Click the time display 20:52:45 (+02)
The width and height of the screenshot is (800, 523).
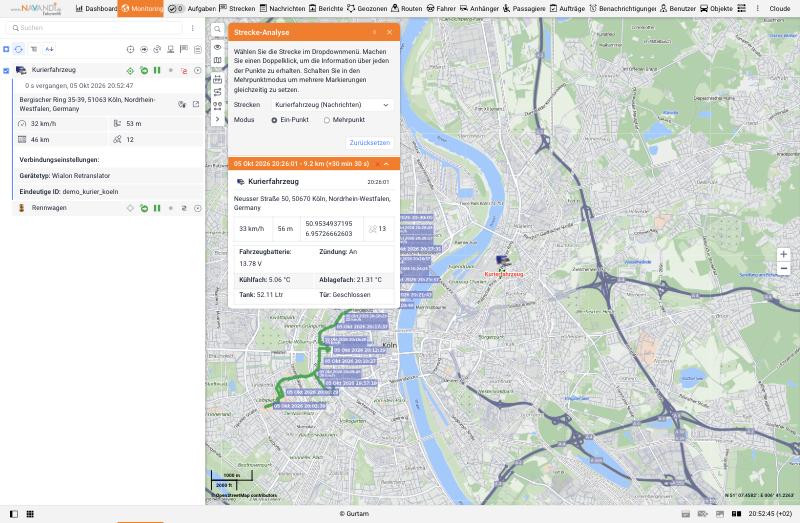point(770,514)
